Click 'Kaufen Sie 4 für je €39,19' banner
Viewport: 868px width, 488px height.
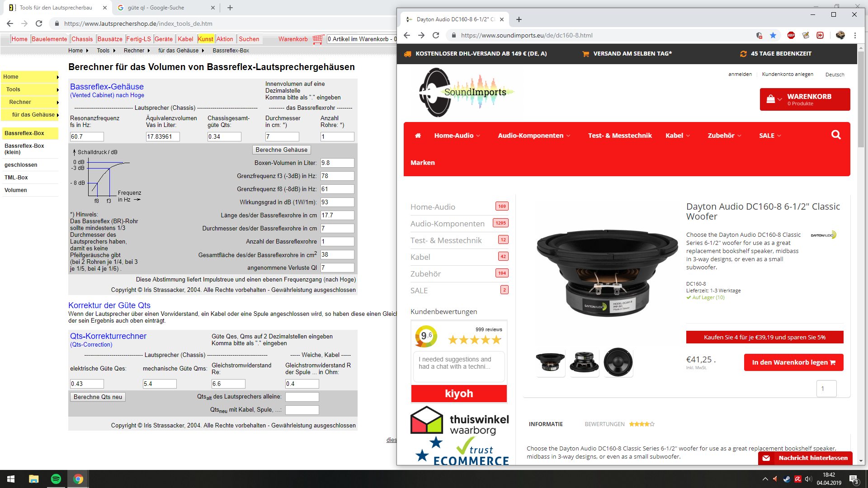click(x=764, y=337)
